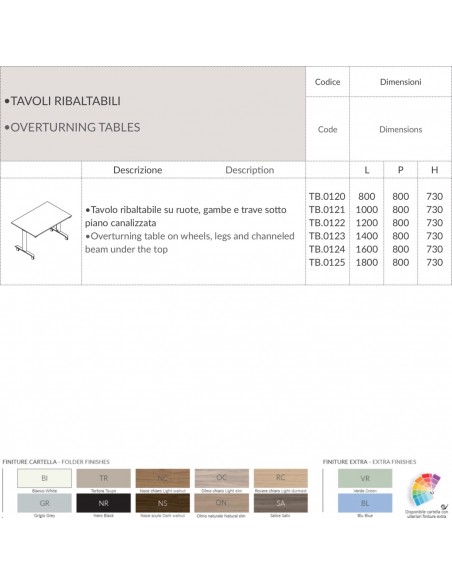This screenshot has width=452, height=584.
Task: Click the Finiture Extra heading
Action: tap(345, 462)
